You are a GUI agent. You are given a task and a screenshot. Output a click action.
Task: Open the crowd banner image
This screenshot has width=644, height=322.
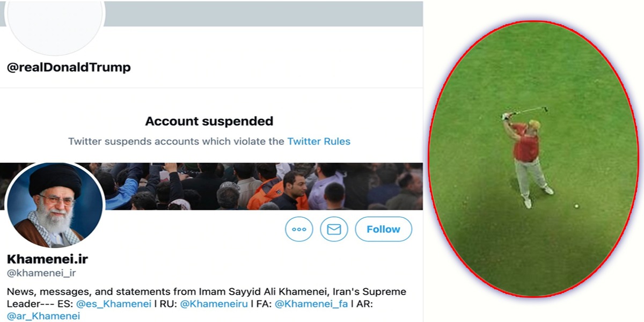[x=268, y=186]
